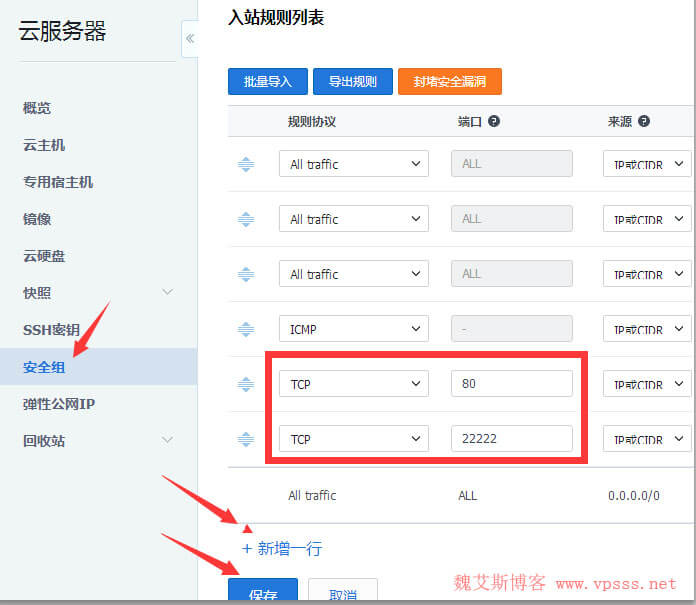Click reorder handle of ICMP rule row
The height and width of the screenshot is (605, 696).
click(246, 329)
